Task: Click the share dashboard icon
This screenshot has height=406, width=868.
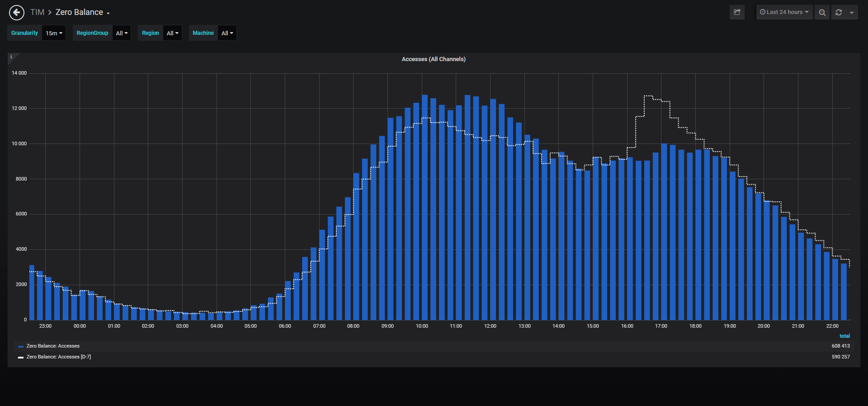Action: [x=737, y=12]
